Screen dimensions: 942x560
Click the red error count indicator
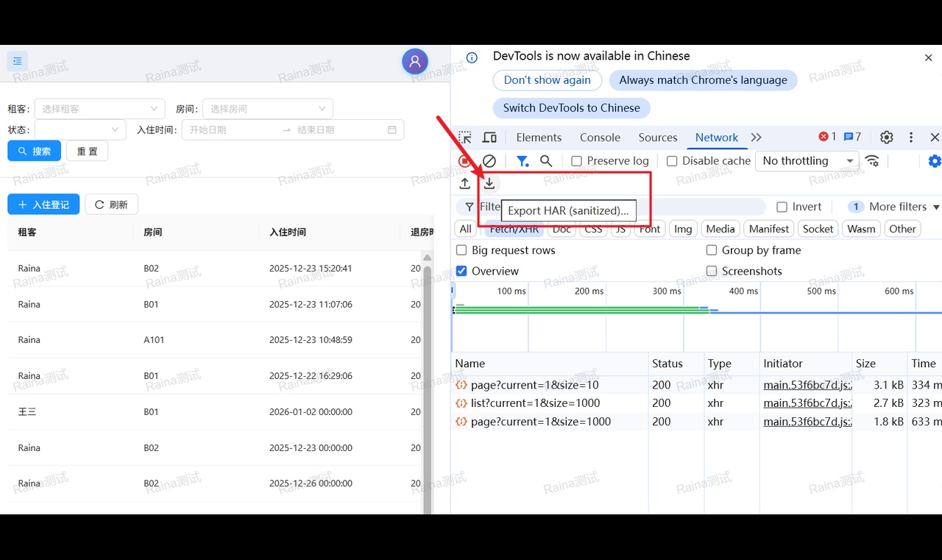tap(827, 137)
